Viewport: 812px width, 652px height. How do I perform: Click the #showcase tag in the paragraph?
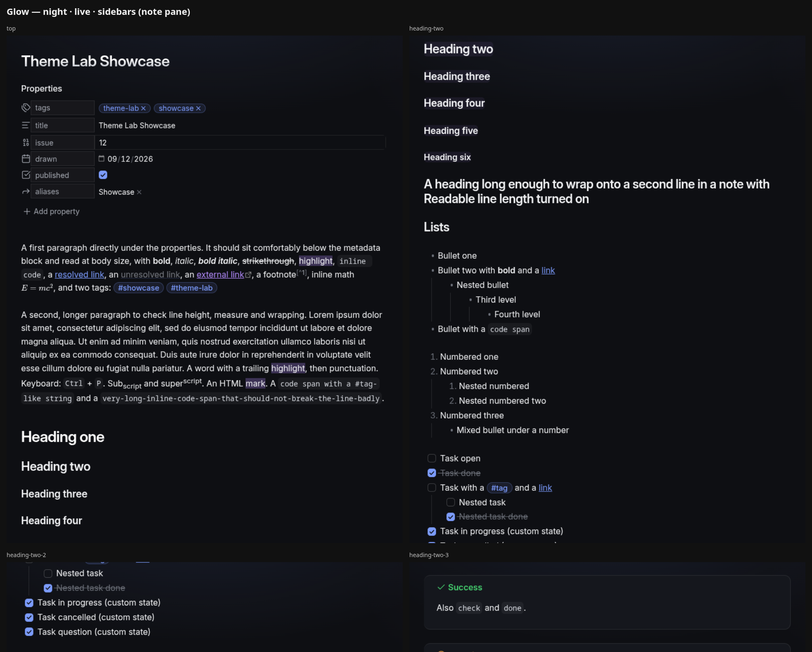(139, 288)
